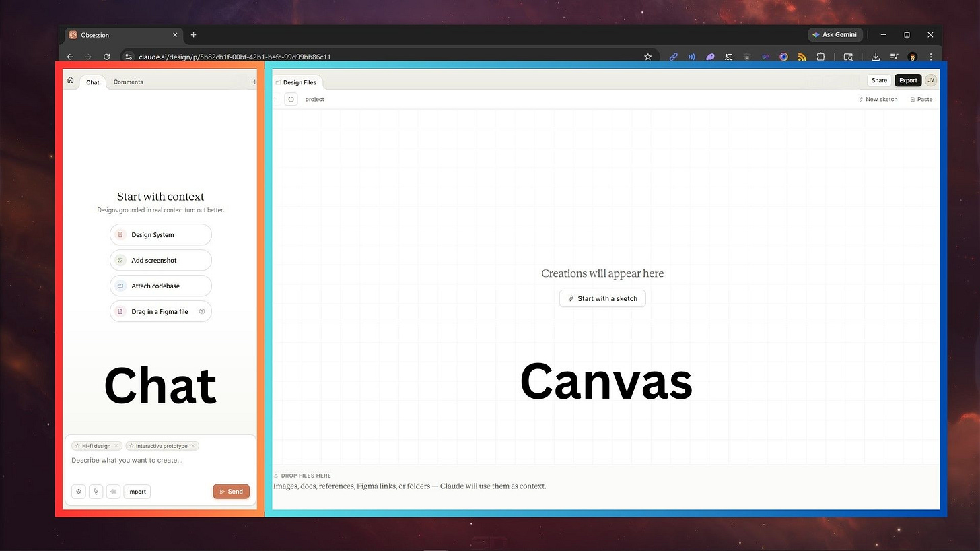Open the Chrome three-dot menu
Viewport: 980px width, 551px height.
pos(931,57)
